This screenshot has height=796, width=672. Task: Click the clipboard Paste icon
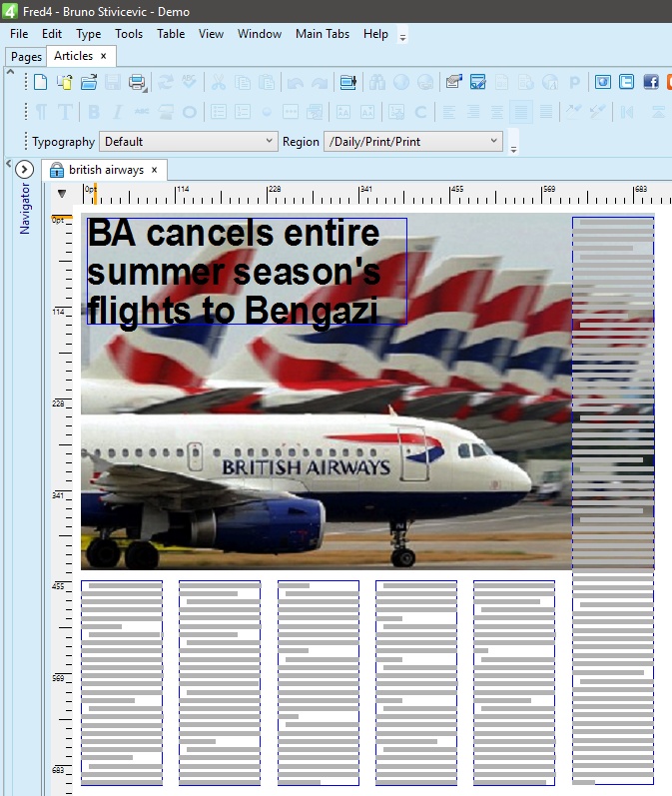267,82
